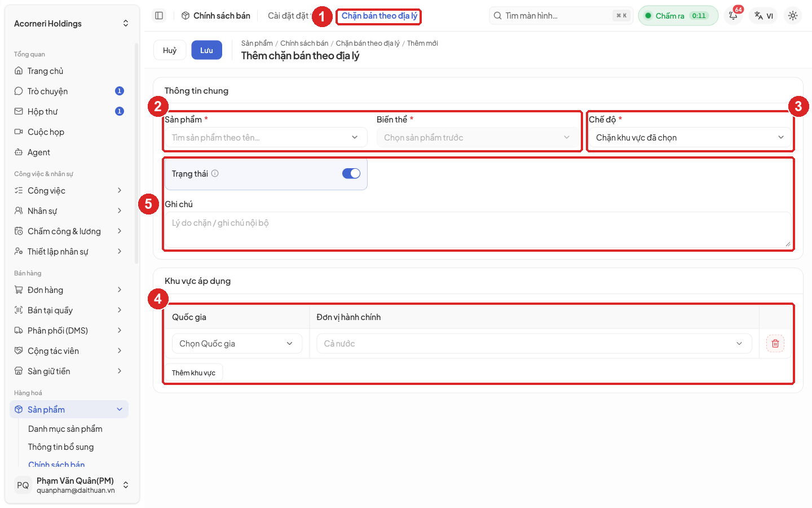This screenshot has width=812, height=508.
Task: Click the Chính sách bán breadcrumb link
Action: click(x=304, y=43)
